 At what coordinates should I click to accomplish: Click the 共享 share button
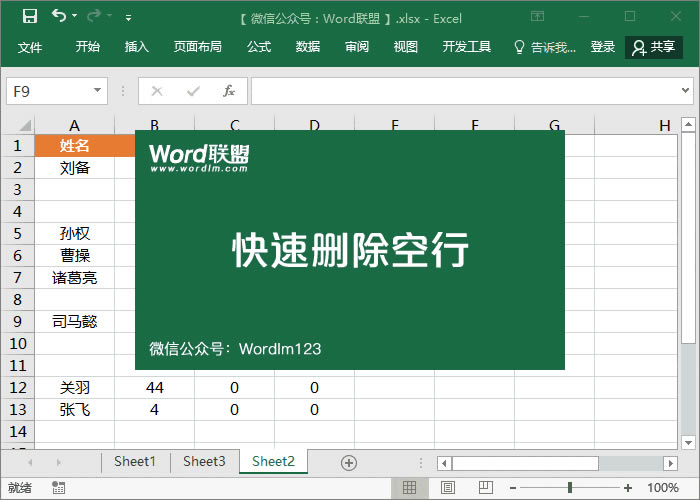click(x=654, y=47)
